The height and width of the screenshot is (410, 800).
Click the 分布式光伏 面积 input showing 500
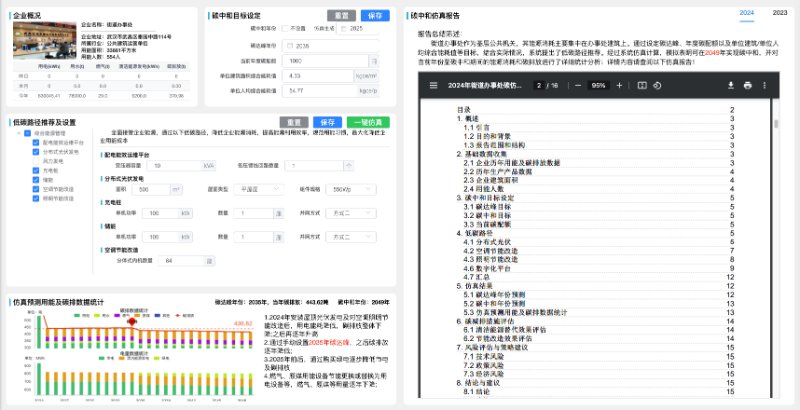[151, 189]
